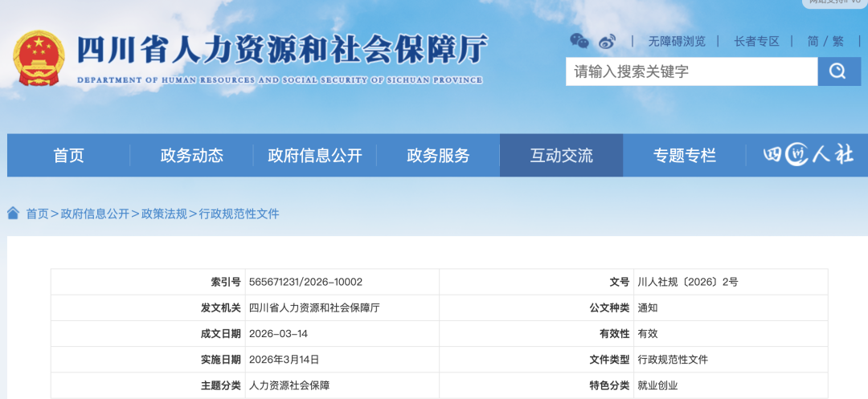Click the search keyword input field
The width and height of the screenshot is (868, 399).
(691, 71)
